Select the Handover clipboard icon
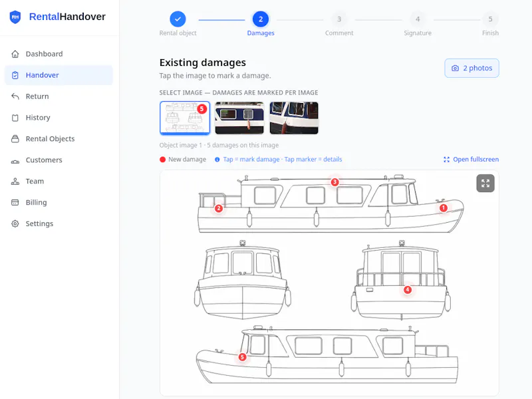The height and width of the screenshot is (399, 532). pos(15,75)
